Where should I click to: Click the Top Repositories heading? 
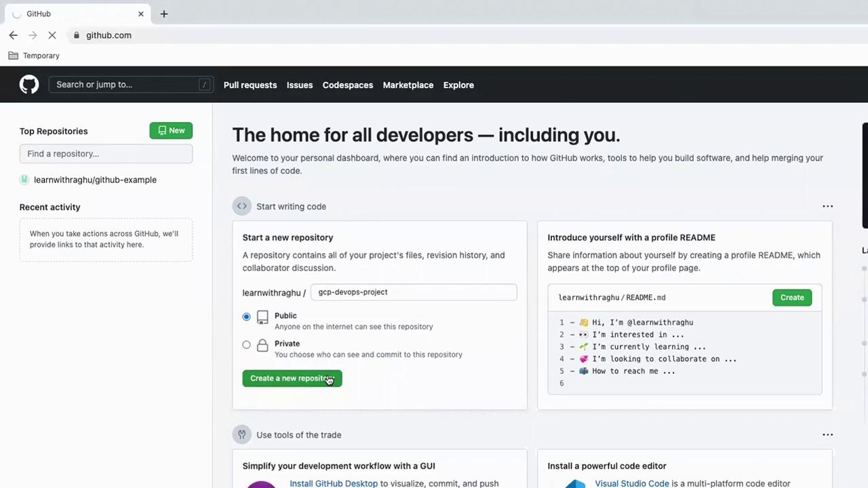[54, 131]
